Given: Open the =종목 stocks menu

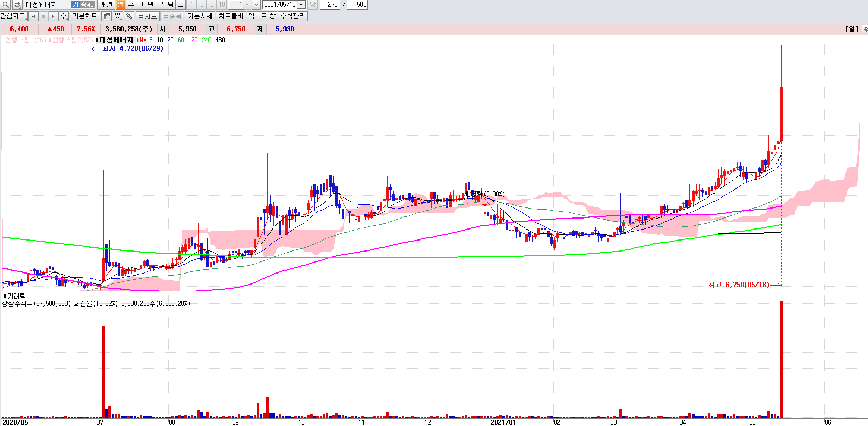Looking at the screenshot, I should point(172,16).
